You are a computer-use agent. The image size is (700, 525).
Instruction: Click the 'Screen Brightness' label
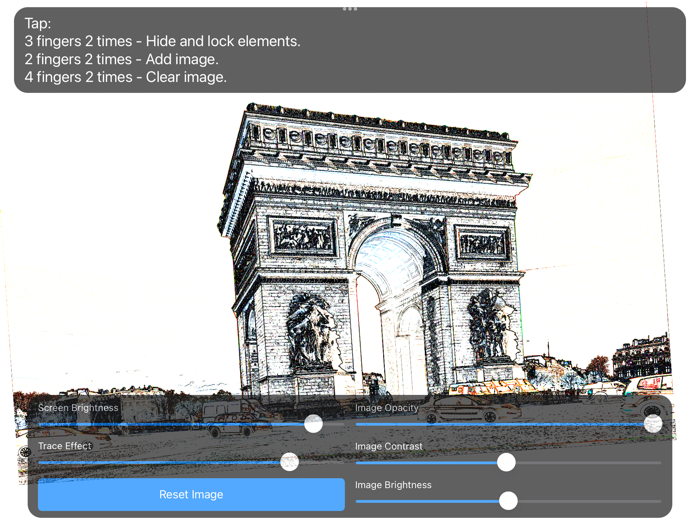(x=78, y=408)
